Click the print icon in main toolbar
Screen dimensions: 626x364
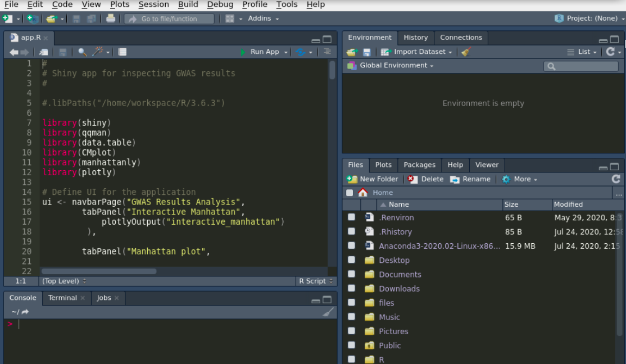[x=111, y=19]
